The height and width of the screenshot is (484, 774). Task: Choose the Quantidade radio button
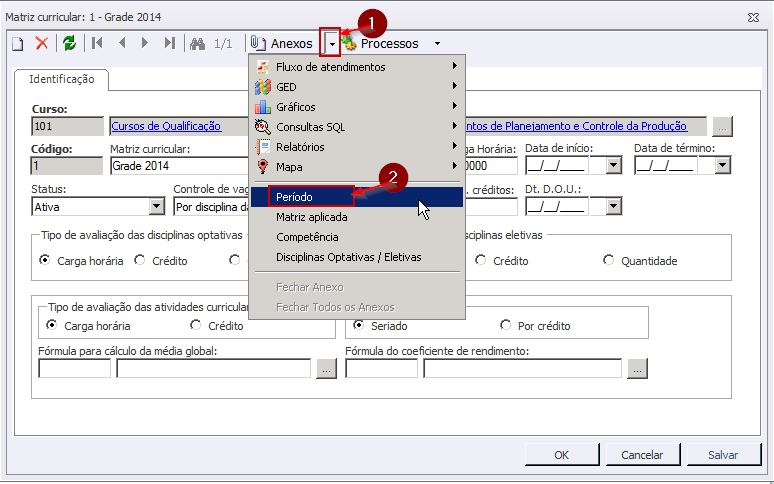point(609,260)
